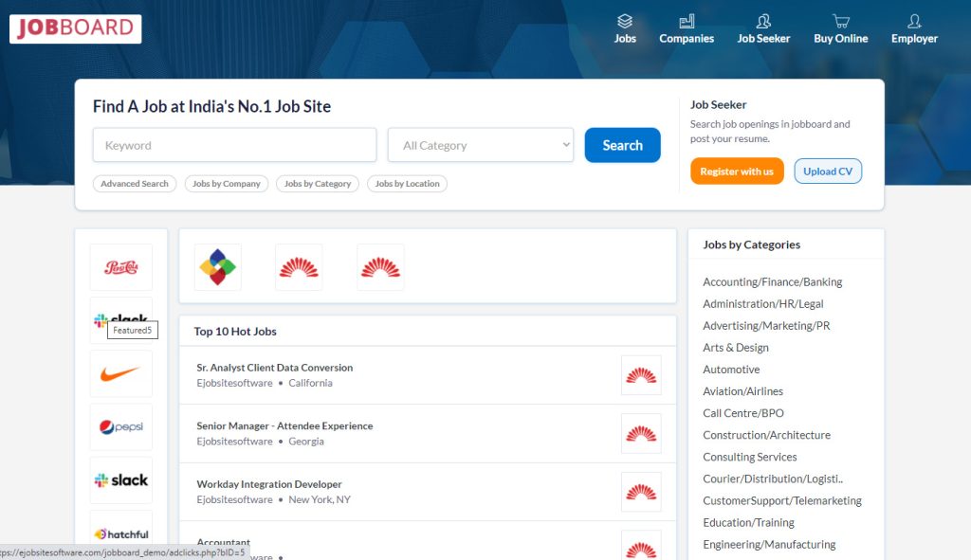
Task: Select the Pepsi logo in the sidebar
Action: [x=120, y=427]
